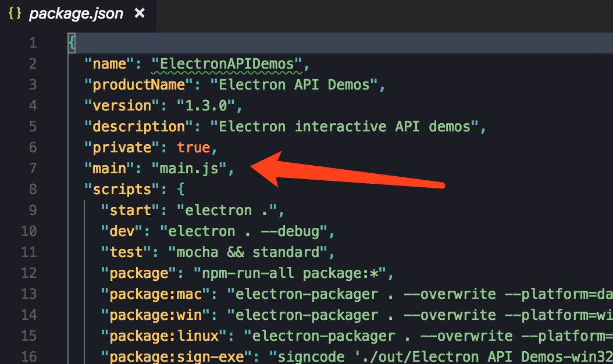
Task: Click the "package" key on line 12
Action: [x=139, y=273]
